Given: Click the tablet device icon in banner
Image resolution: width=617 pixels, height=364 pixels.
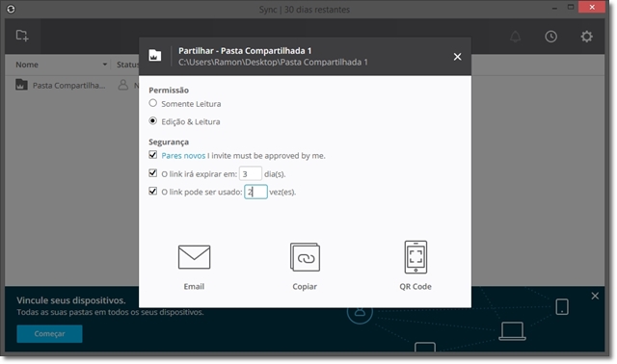Looking at the screenshot, I should click(x=562, y=306).
